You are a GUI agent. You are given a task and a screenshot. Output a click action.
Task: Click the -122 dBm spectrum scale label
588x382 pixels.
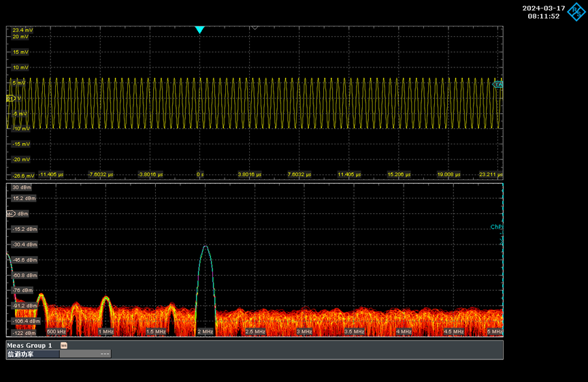coord(24,333)
